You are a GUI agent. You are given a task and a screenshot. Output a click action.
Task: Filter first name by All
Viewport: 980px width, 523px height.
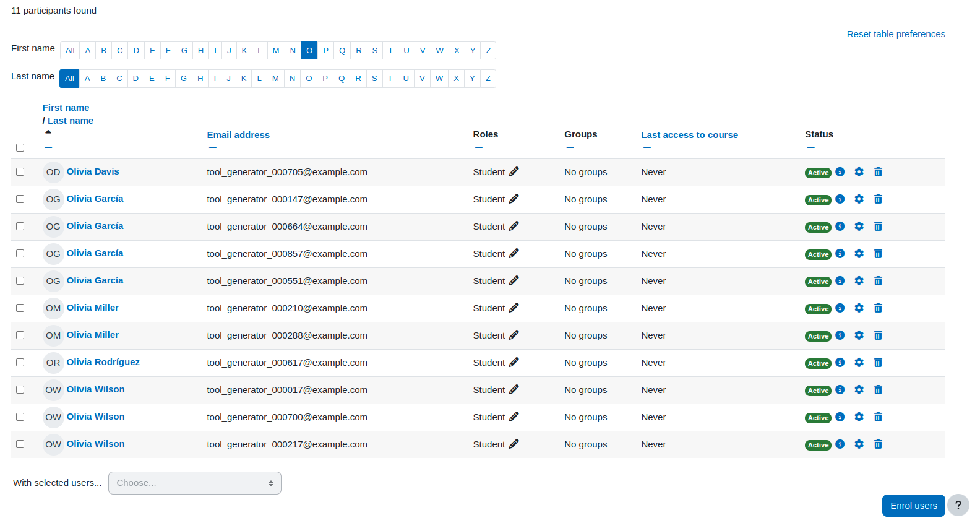(x=70, y=50)
